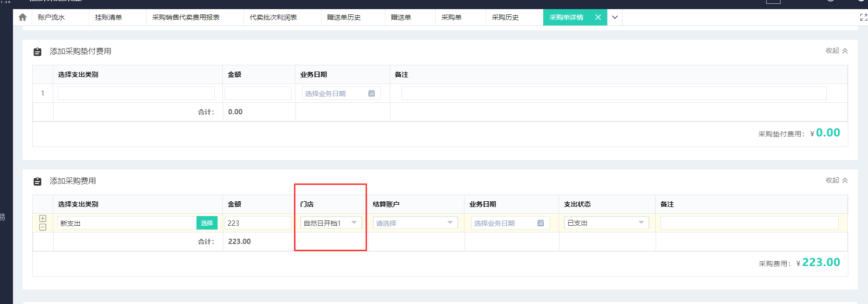868x304 pixels.
Task: Switch to the 赠送单历史 tab
Action: (344, 17)
